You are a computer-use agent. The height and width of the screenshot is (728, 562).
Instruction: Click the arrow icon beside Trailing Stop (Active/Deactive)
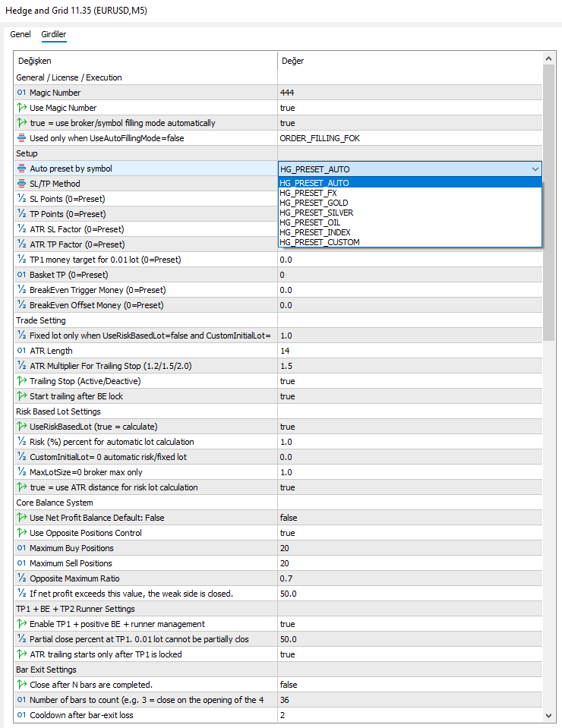click(21, 381)
